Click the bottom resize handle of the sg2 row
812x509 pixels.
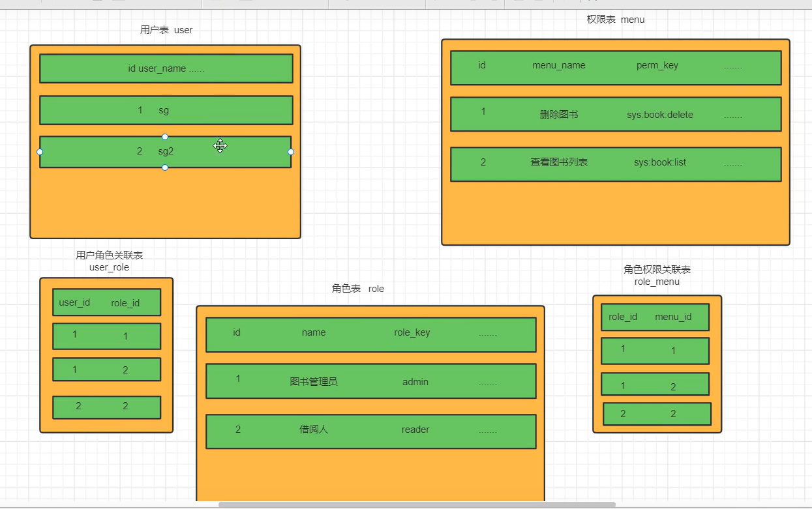165,167
